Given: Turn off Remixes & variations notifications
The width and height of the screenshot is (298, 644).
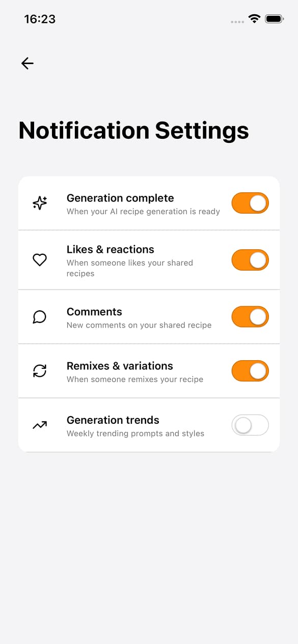Looking at the screenshot, I should pyautogui.click(x=250, y=371).
